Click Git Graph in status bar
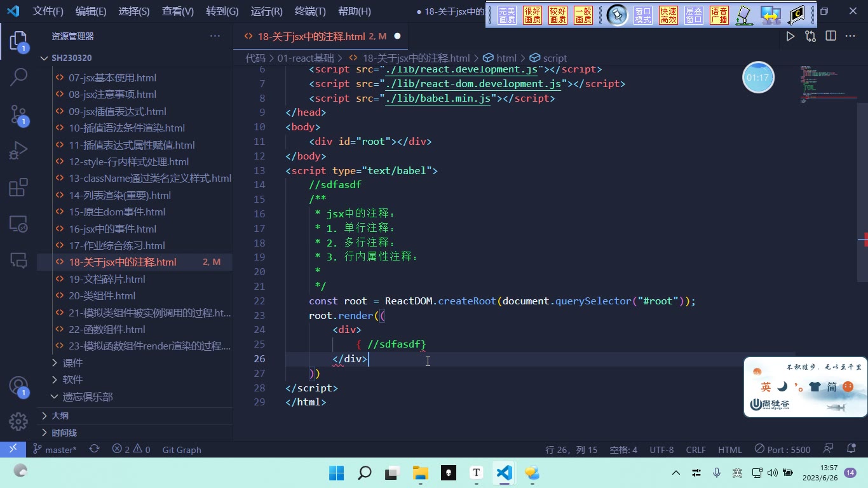This screenshot has width=868, height=488. click(x=182, y=449)
